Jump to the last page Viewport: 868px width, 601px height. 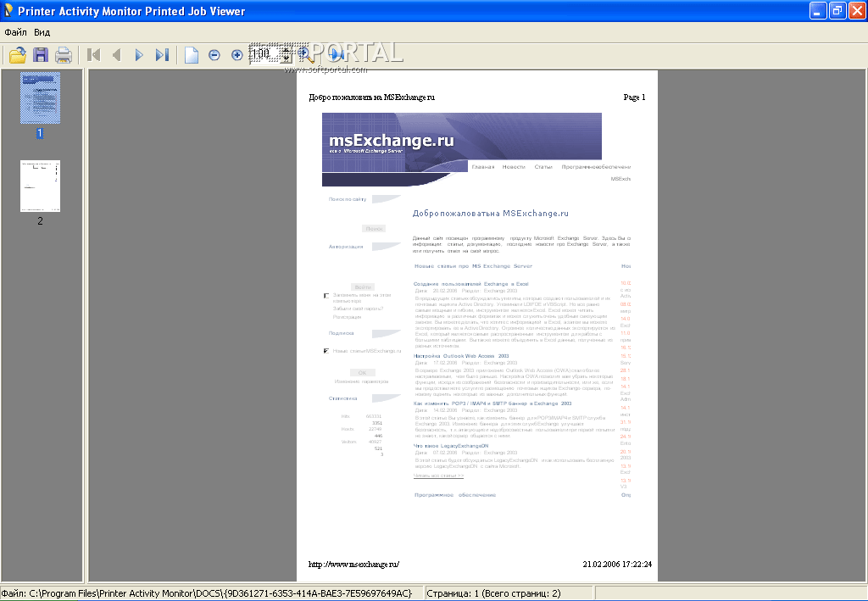[162, 55]
